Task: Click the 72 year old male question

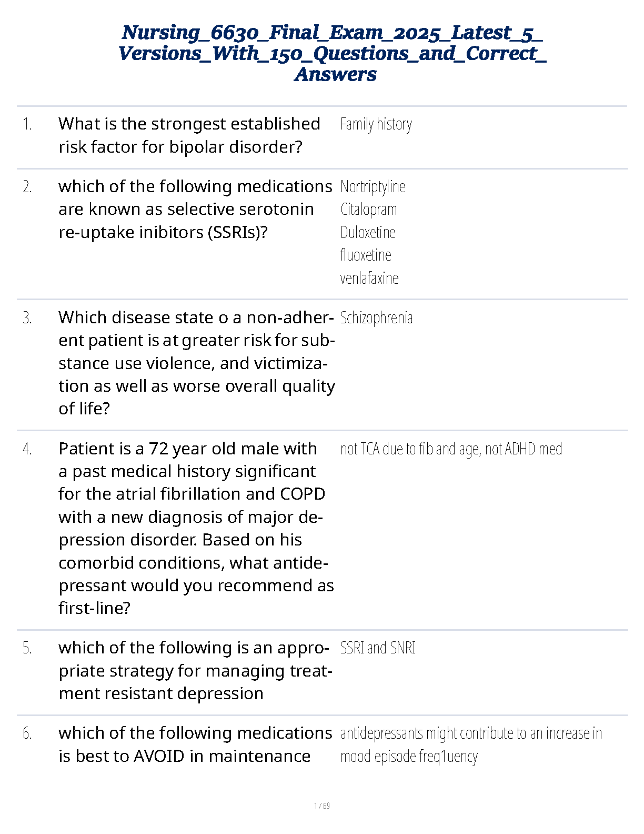Action: [x=196, y=528]
